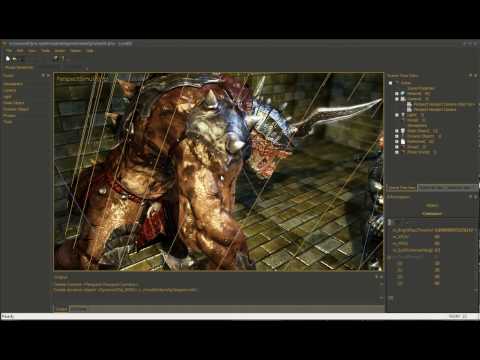
Task: Select the first camera child item in scene tree
Action: tap(445, 104)
